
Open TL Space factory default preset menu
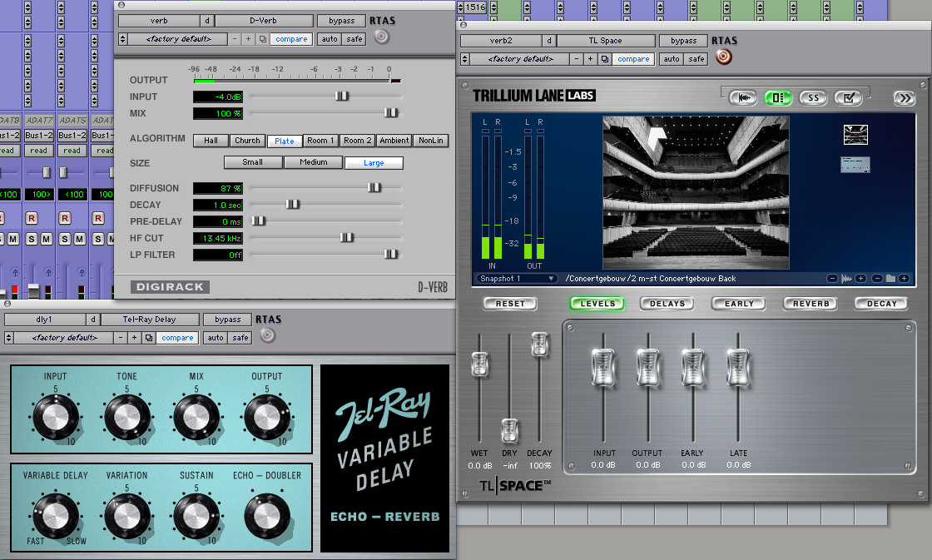point(521,59)
